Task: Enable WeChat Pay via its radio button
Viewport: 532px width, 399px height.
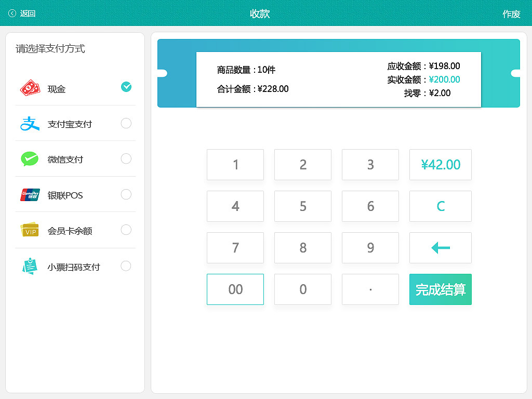Action: [x=126, y=159]
